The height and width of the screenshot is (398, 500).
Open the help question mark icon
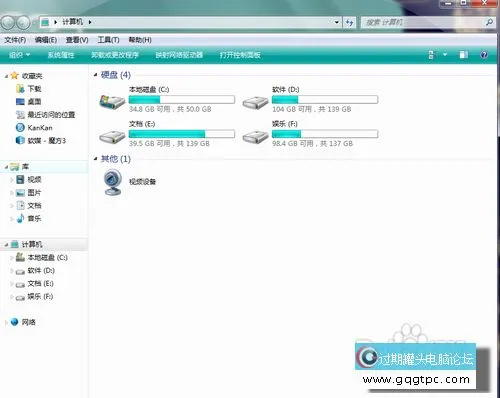pos(484,55)
